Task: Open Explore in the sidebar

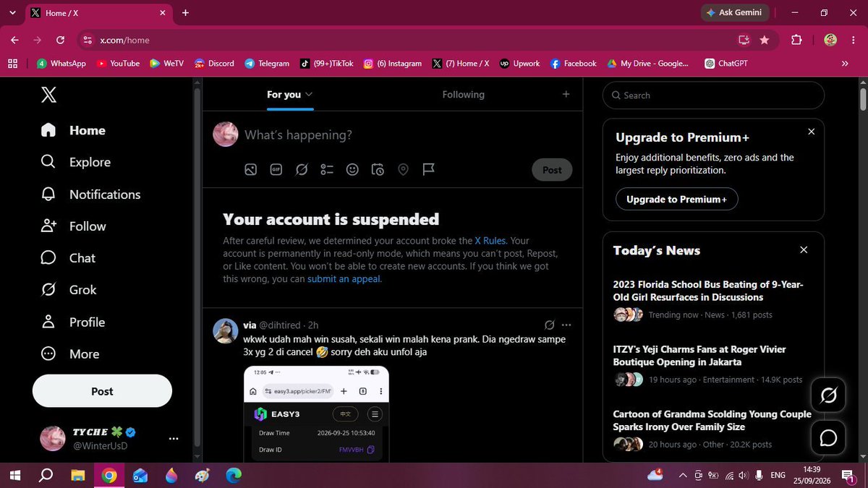Action: 76,162
